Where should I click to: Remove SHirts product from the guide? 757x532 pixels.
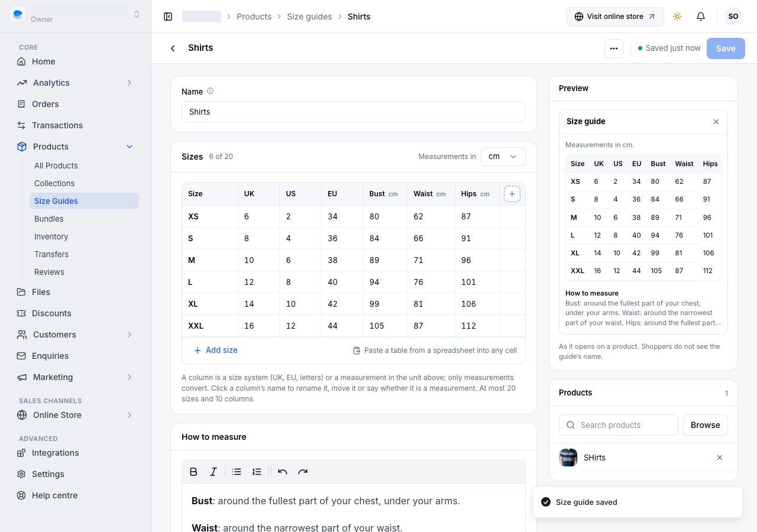(720, 458)
